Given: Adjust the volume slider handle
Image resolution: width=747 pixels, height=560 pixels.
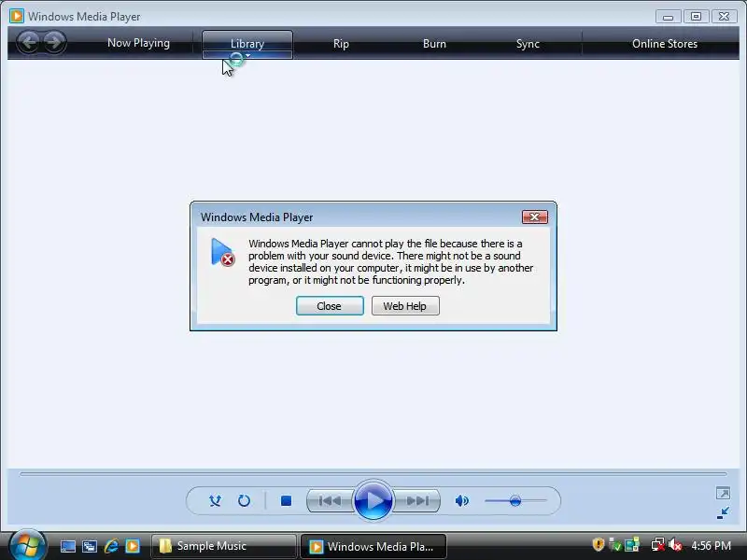Looking at the screenshot, I should coord(515,501).
